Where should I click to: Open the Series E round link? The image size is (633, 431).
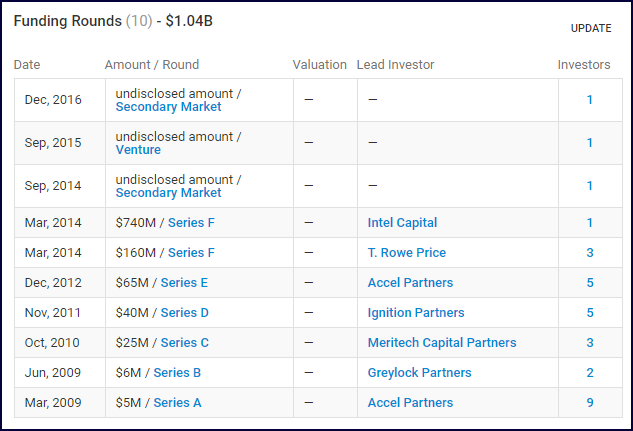point(184,282)
